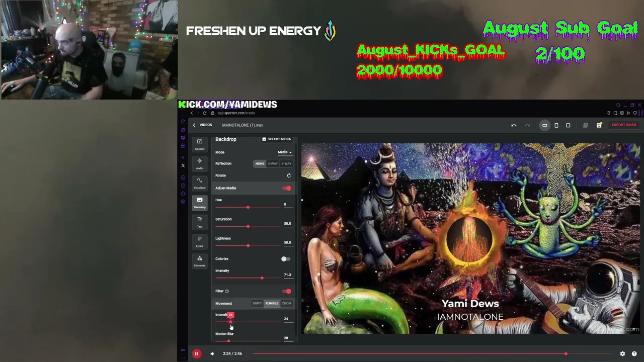Open the Mode dropdown set to Media
The height and width of the screenshot is (362, 644).
284,152
